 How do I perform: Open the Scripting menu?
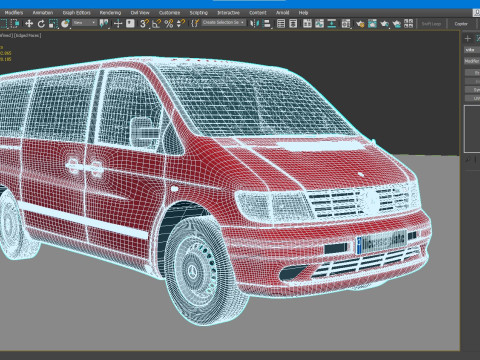pyautogui.click(x=199, y=13)
